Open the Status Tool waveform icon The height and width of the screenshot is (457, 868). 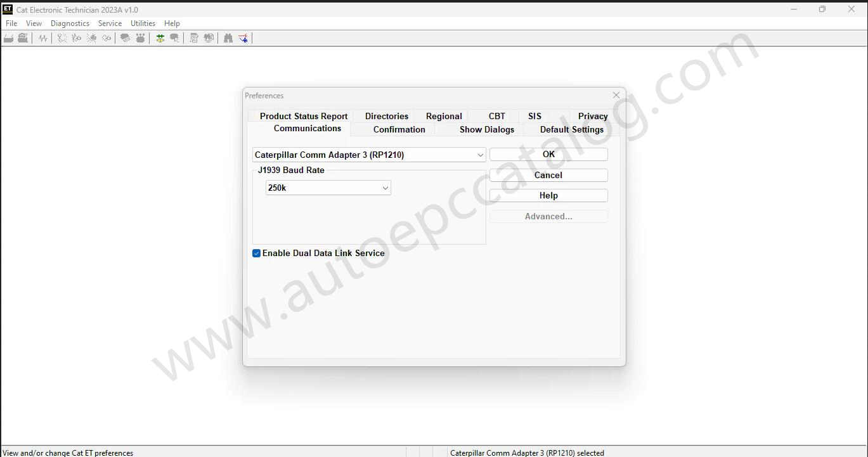(42, 38)
